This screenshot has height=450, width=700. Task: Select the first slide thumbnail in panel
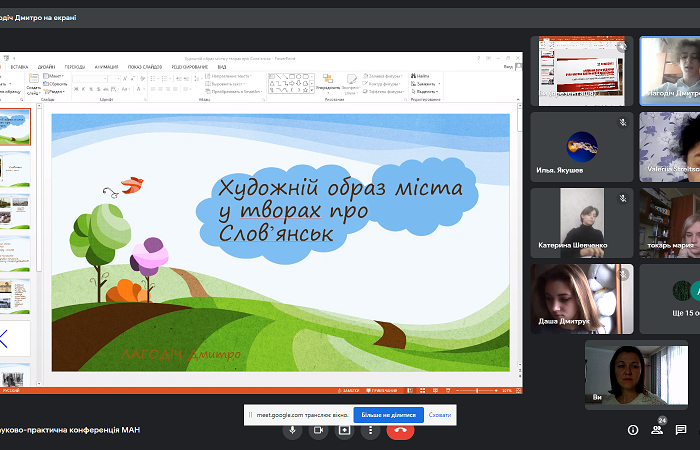click(17, 127)
